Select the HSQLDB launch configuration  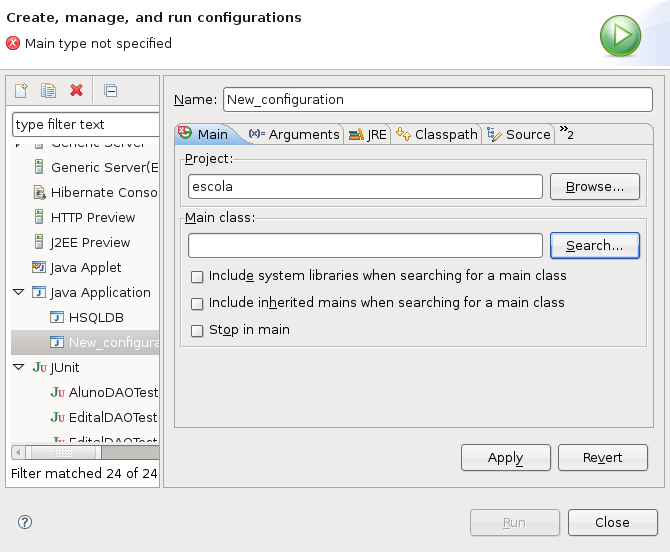95,317
